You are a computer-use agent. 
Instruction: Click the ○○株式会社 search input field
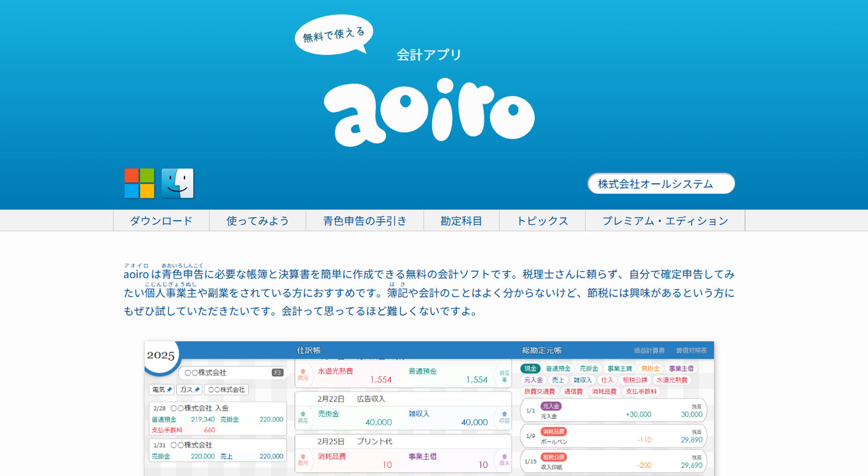click(x=232, y=372)
